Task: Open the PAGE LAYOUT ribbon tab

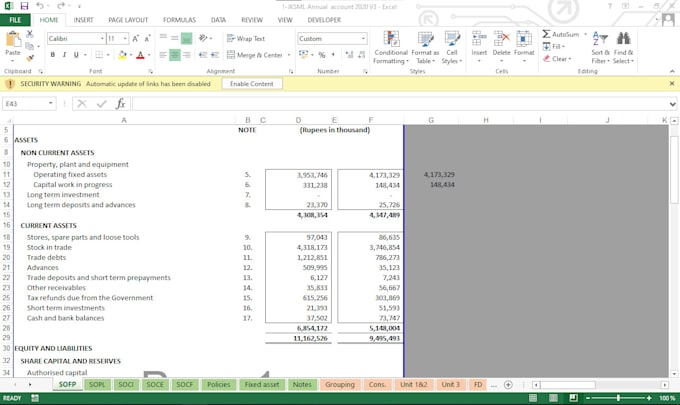Action: point(128,20)
